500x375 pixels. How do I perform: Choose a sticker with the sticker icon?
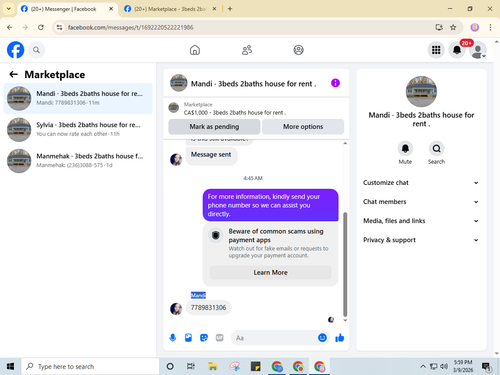click(x=204, y=338)
